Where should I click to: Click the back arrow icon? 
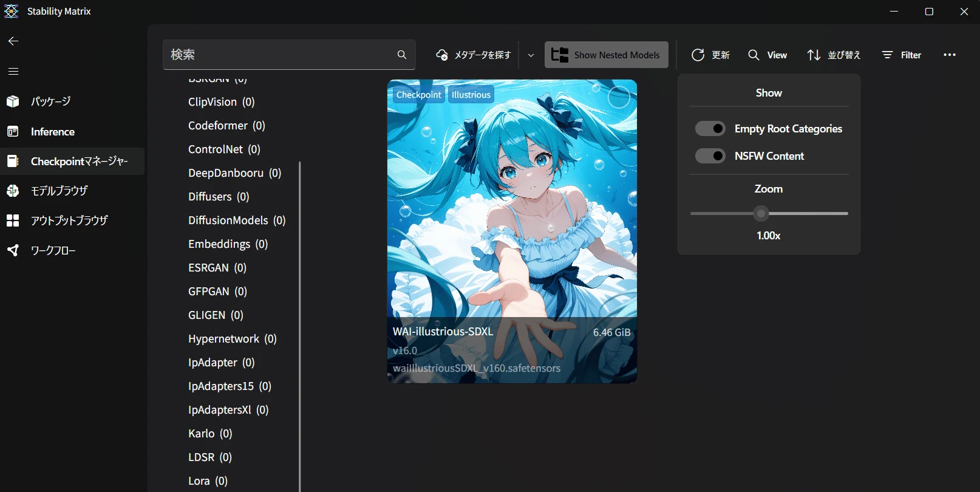tap(13, 41)
